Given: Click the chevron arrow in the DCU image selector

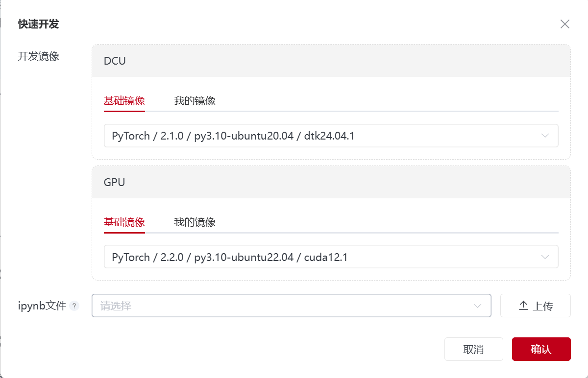Looking at the screenshot, I should pyautogui.click(x=545, y=136).
